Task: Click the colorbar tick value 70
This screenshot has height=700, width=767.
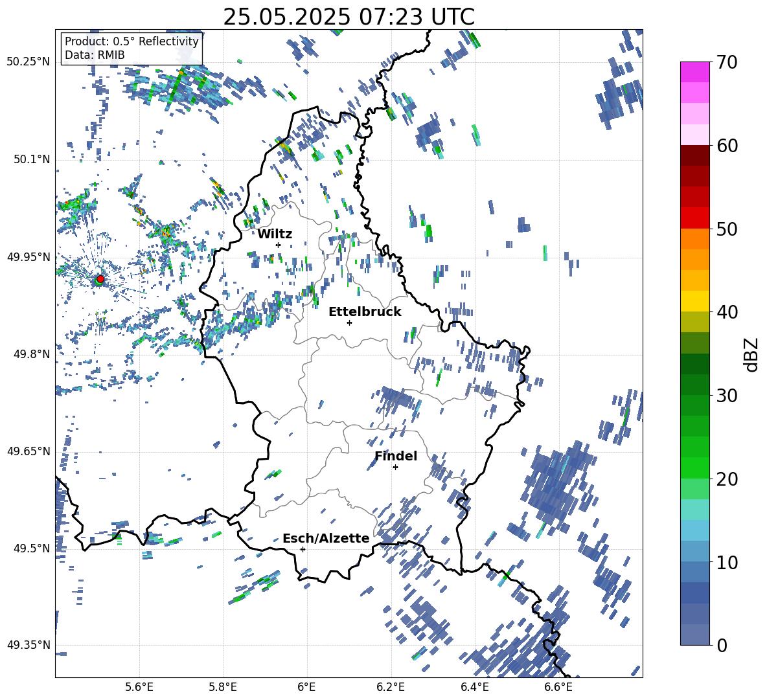Action: 727,63
